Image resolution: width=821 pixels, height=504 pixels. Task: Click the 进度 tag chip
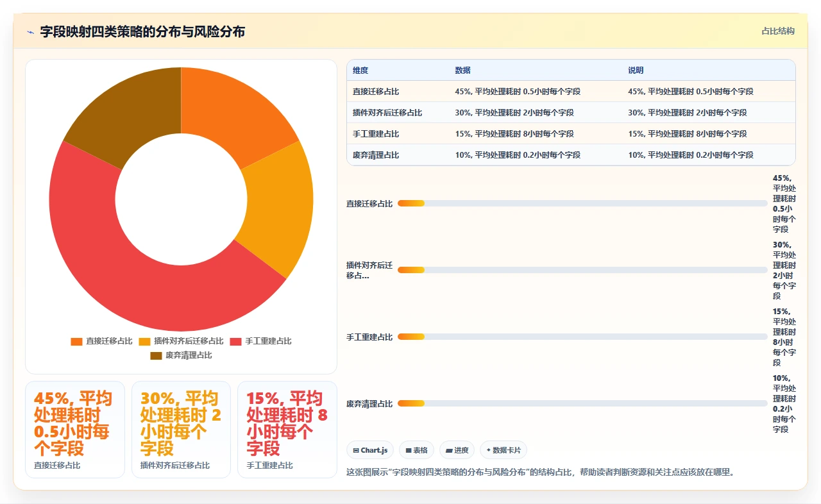[457, 450]
